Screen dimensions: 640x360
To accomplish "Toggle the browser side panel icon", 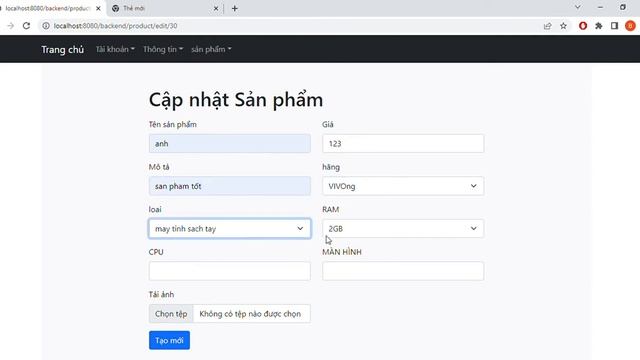I will (614, 26).
